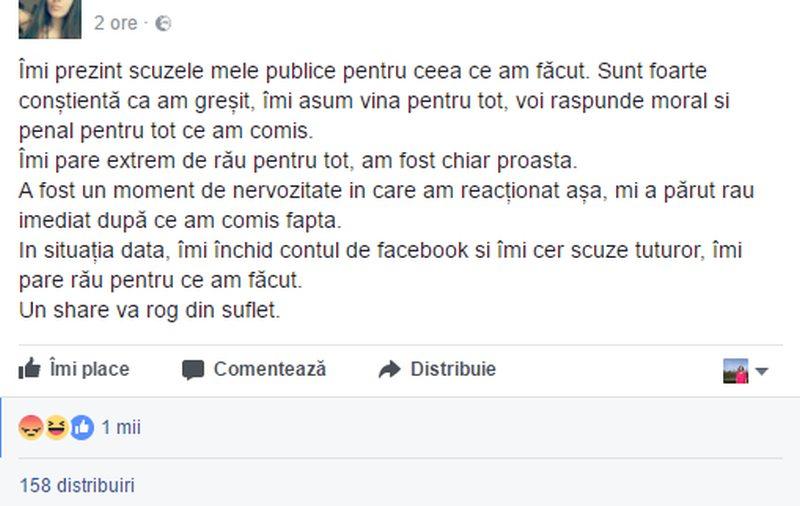
Task: Click the "Un share va rog din suflet" line
Action: (150, 310)
